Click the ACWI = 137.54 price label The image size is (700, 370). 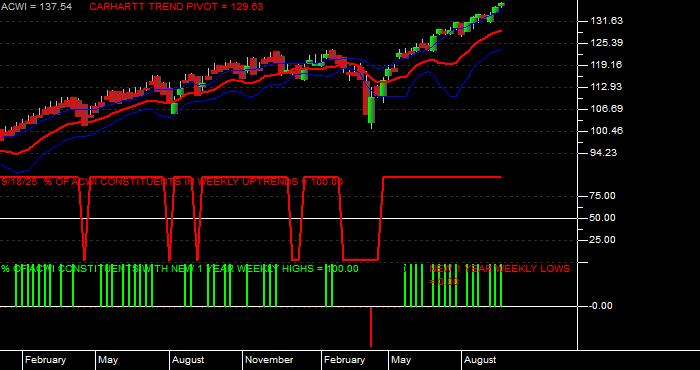(36, 7)
